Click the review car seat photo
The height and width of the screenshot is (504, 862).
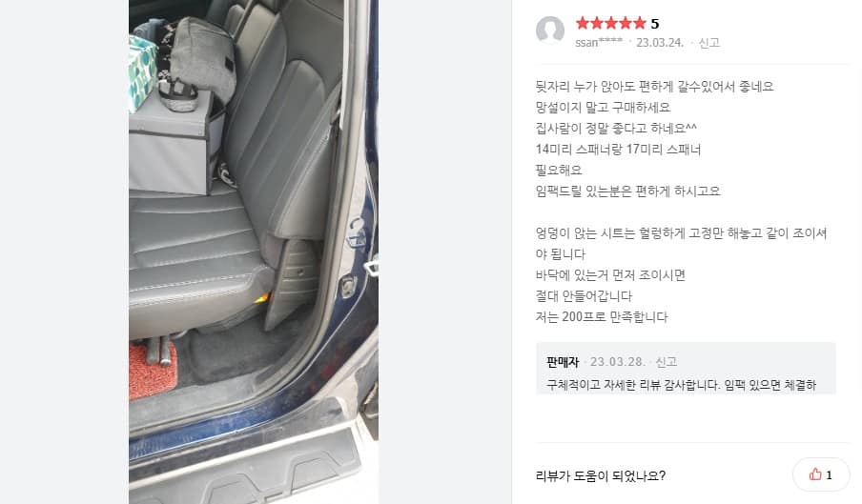(254, 252)
